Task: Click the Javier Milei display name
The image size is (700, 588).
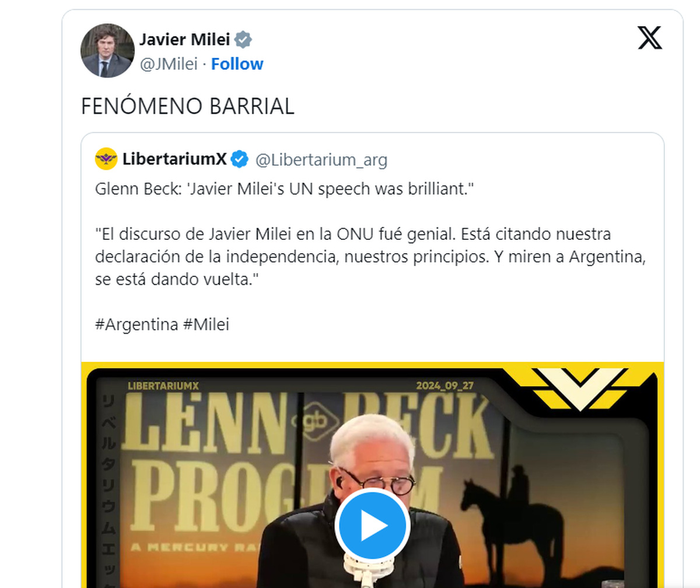Action: [x=184, y=40]
